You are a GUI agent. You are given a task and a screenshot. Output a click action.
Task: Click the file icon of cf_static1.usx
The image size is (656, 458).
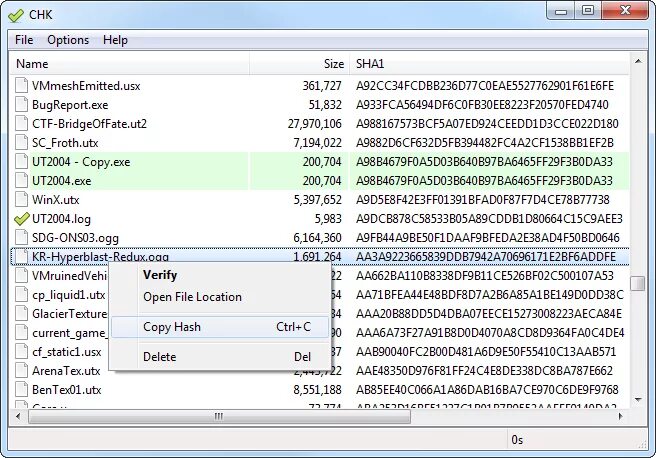[x=21, y=352]
